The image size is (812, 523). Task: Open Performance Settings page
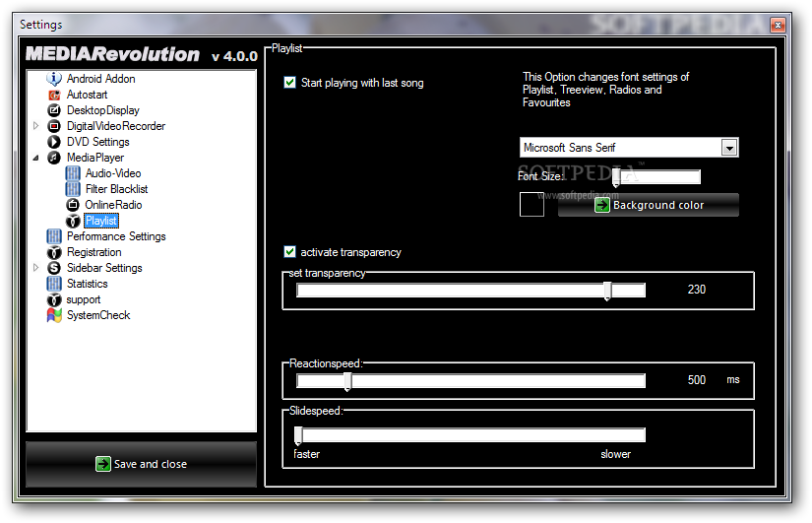tap(116, 236)
